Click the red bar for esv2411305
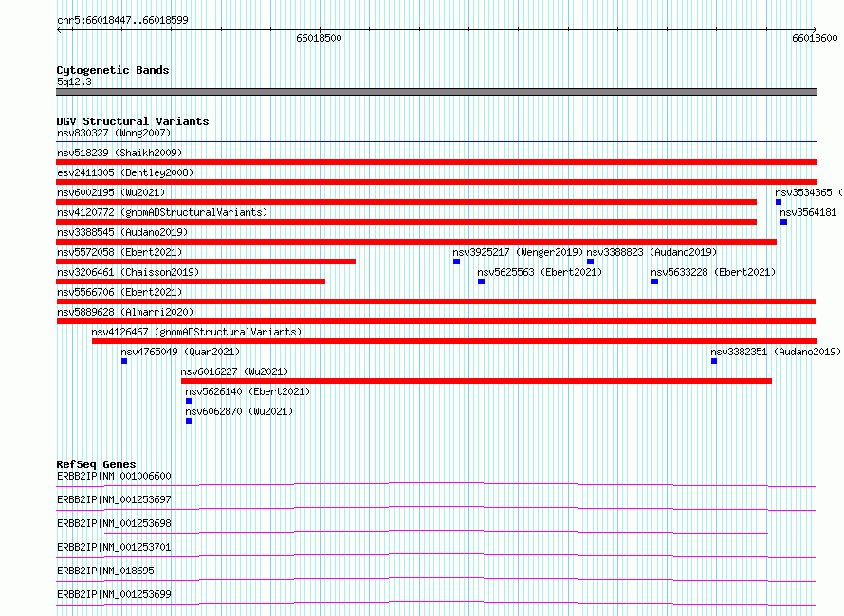844x616 pixels. (436, 182)
